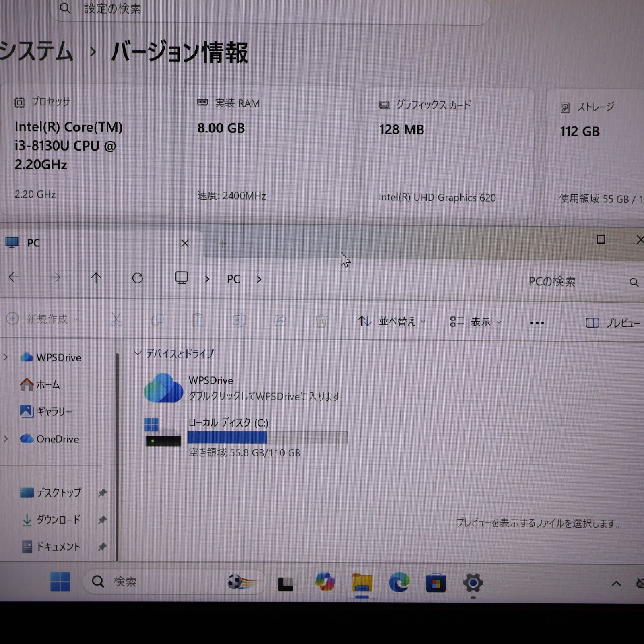Click the Back arrow in File Explorer

(x=14, y=277)
